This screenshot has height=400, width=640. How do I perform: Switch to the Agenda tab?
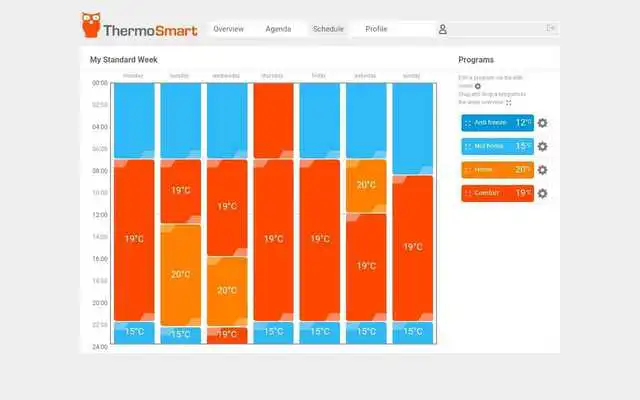278,29
